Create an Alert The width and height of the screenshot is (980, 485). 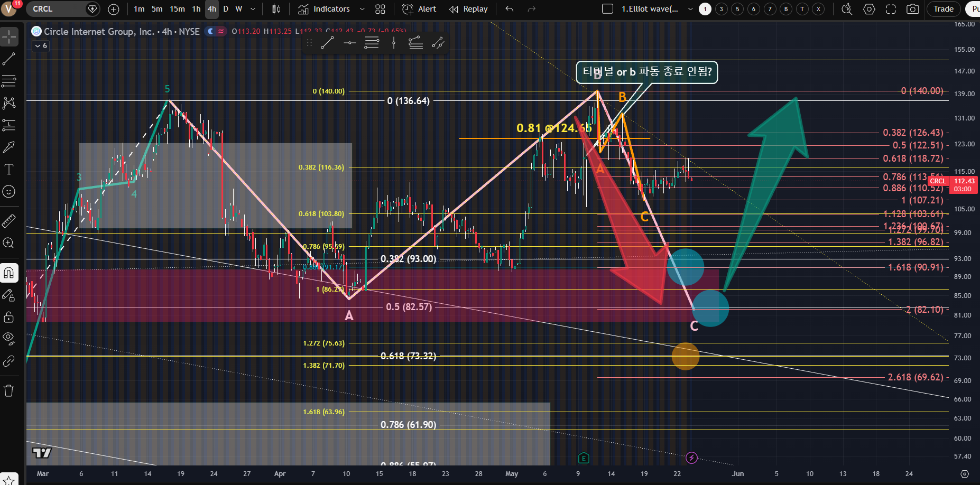point(419,9)
